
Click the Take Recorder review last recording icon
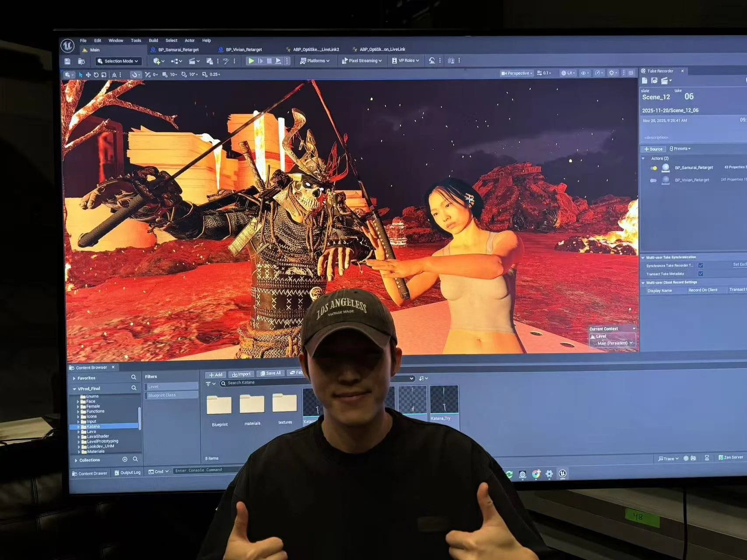pyautogui.click(x=654, y=80)
